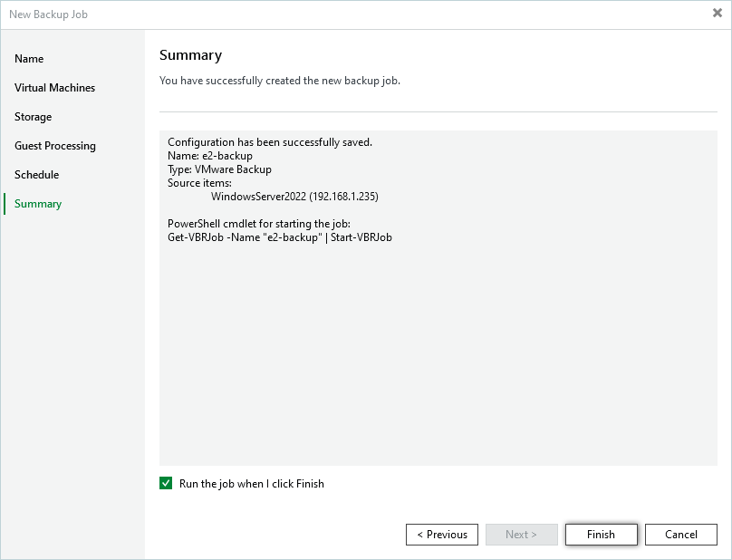Open the Name step in sidebar
This screenshot has height=560, width=732.
click(x=29, y=59)
